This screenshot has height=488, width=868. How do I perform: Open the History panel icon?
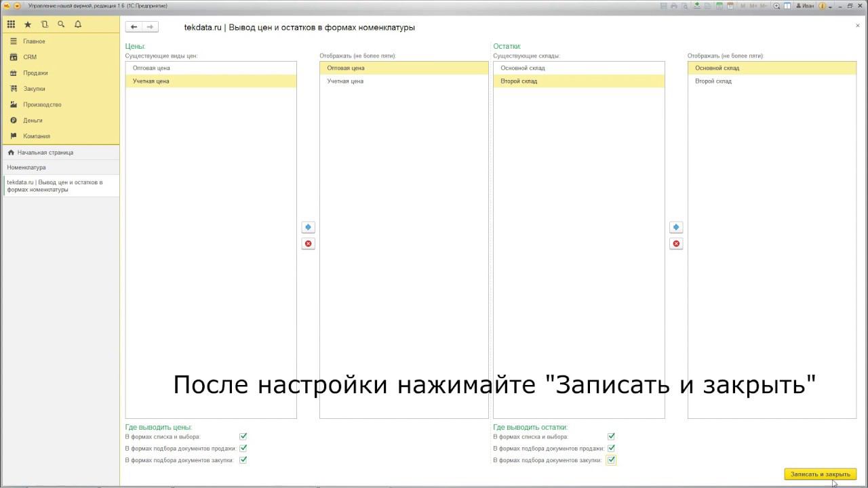pos(45,24)
